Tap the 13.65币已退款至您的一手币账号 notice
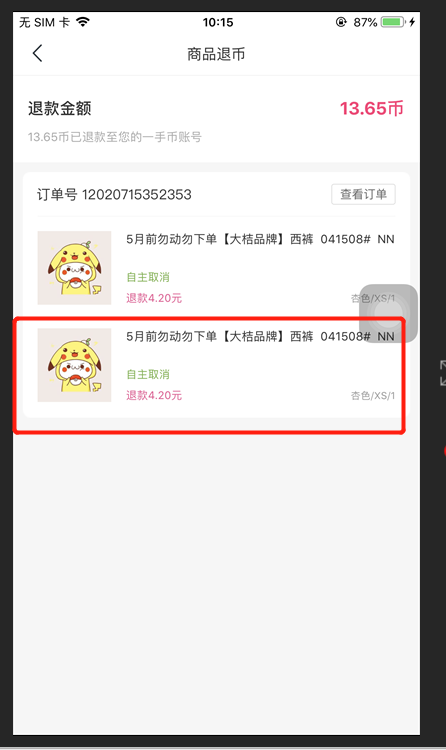446x750 pixels. 115,137
